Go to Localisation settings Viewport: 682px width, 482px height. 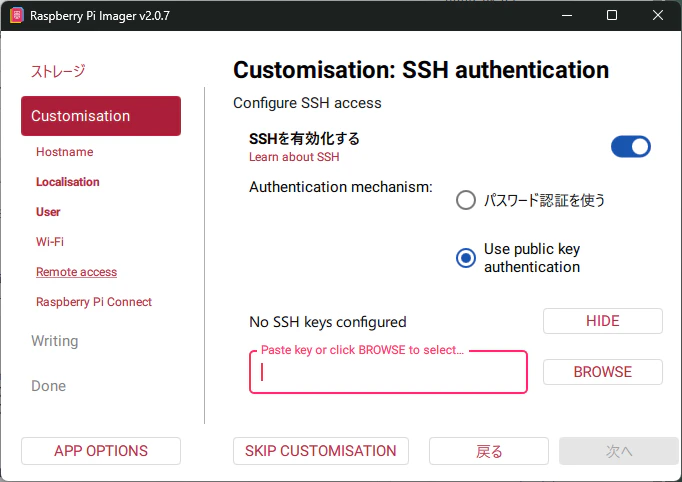(68, 182)
